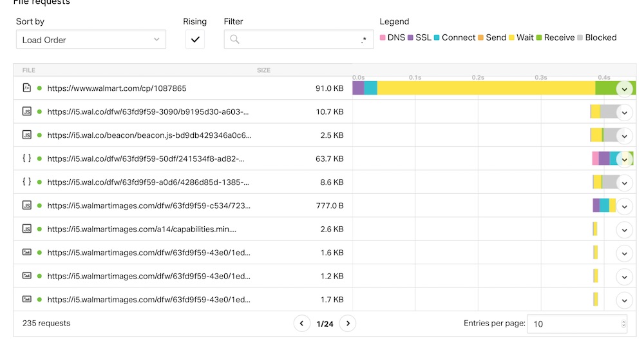Click the waterfall bar for the 777.0 B row
Image resolution: width=644 pixels, height=339 pixels.
point(604,206)
